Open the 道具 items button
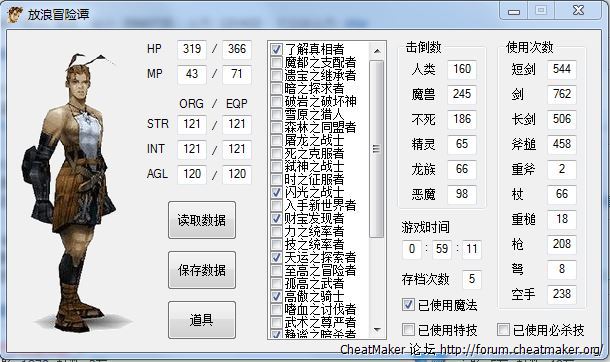The width and height of the screenshot is (610, 362). click(x=202, y=320)
